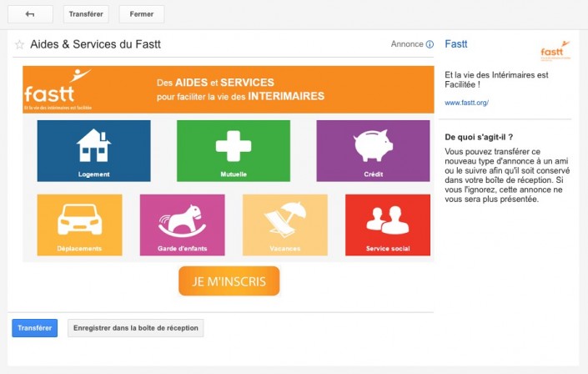This screenshot has height=374, width=588.
Task: Select the Déplacements car tile
Action: pos(79,225)
